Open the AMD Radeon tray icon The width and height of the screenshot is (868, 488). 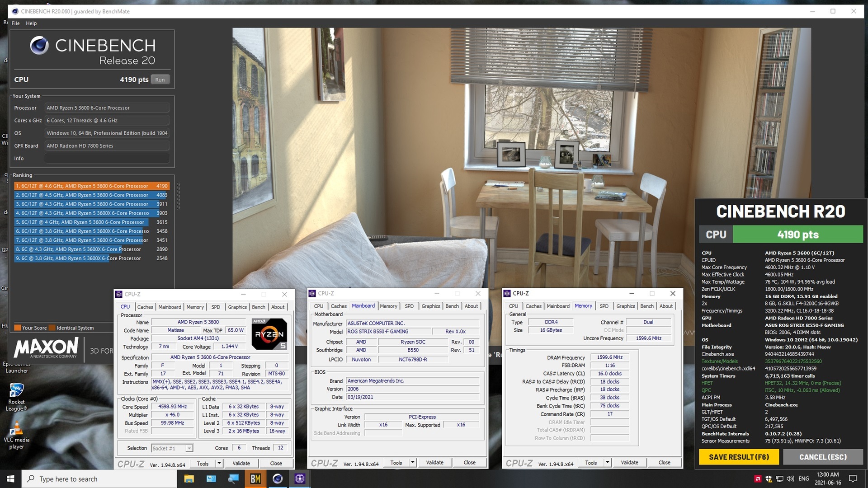(x=758, y=479)
